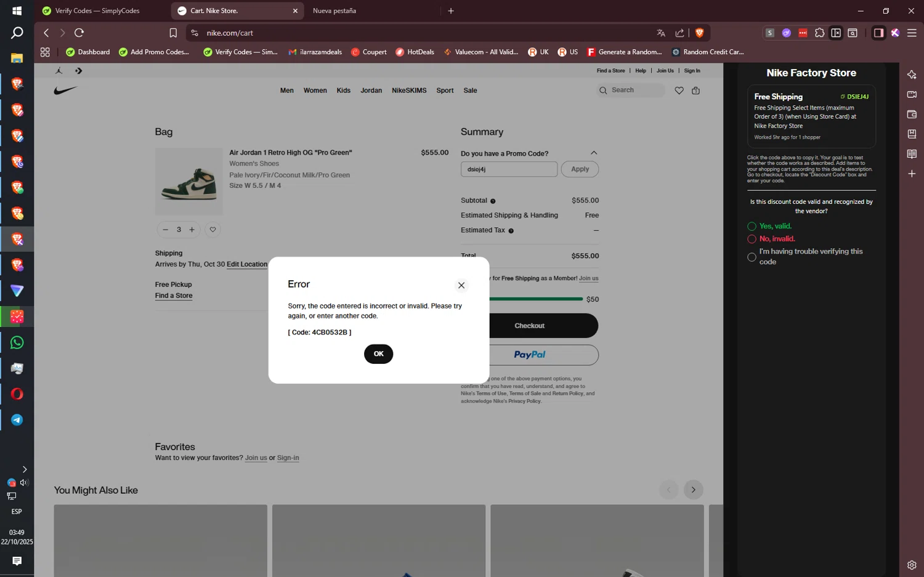
Task: Open the Jordan menu
Action: pos(371,91)
